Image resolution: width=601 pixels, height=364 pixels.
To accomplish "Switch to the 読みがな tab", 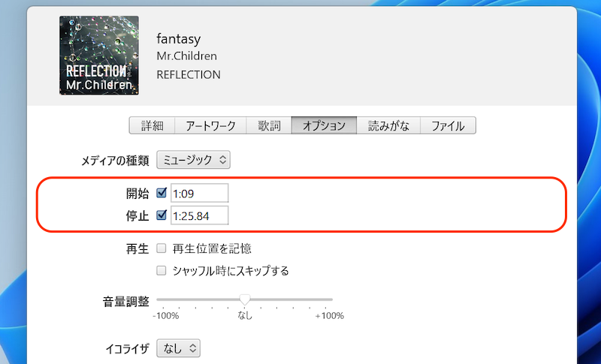I will (x=388, y=125).
